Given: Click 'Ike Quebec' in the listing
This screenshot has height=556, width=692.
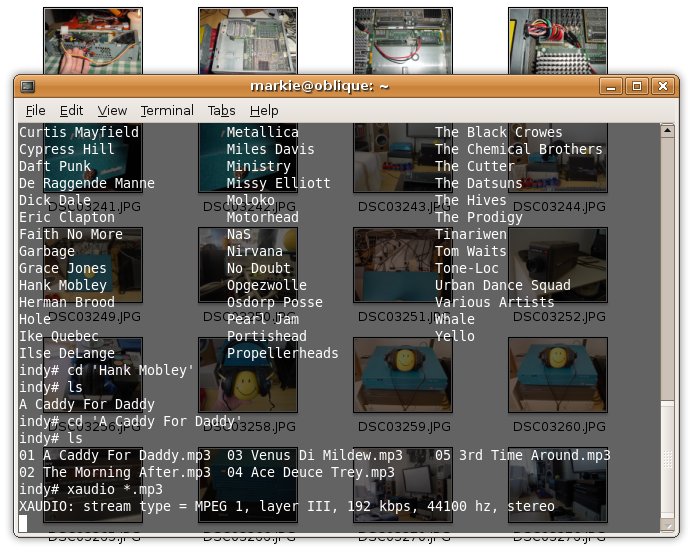Looking at the screenshot, I should [x=59, y=336].
